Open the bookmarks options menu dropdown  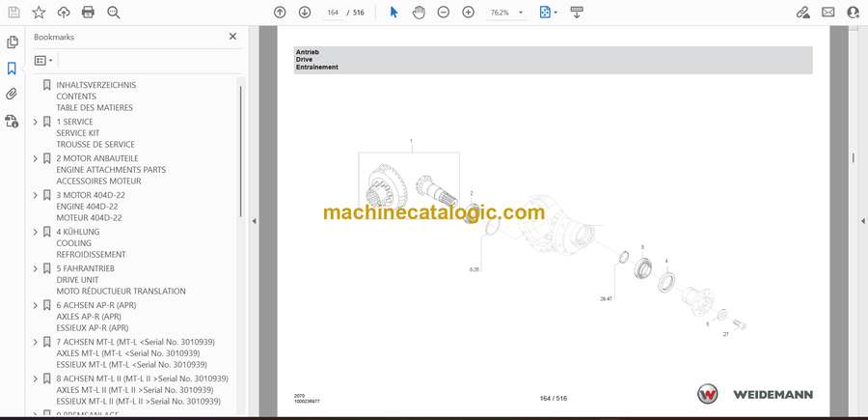[43, 61]
